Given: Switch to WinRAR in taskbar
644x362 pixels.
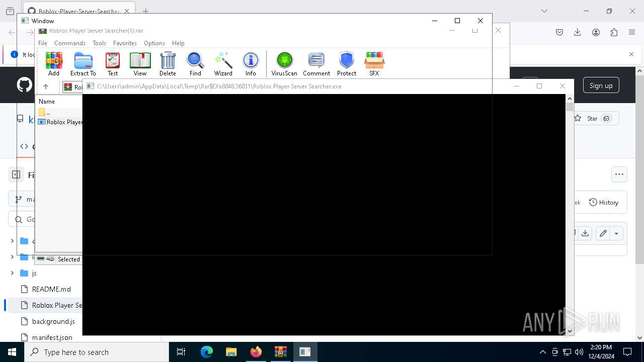Looking at the screenshot, I should (281, 352).
